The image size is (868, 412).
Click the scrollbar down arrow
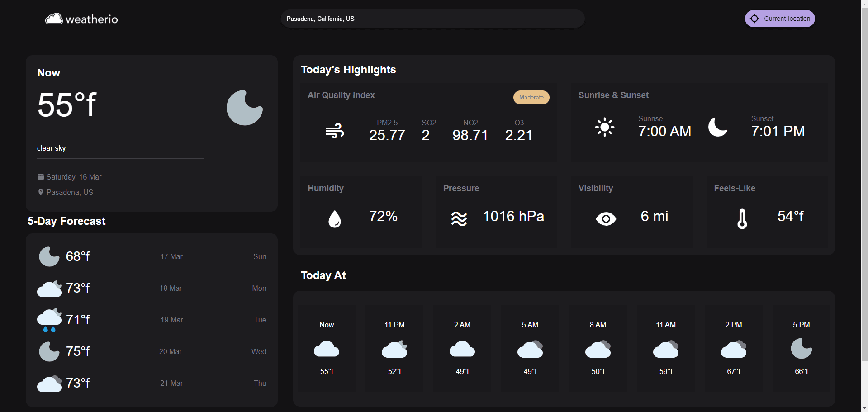coord(864,408)
